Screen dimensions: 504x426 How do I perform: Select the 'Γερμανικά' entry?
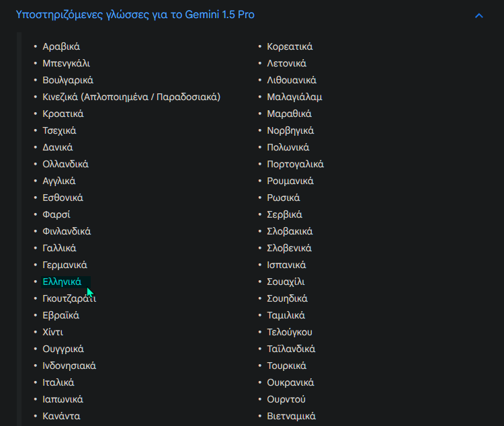(x=65, y=265)
